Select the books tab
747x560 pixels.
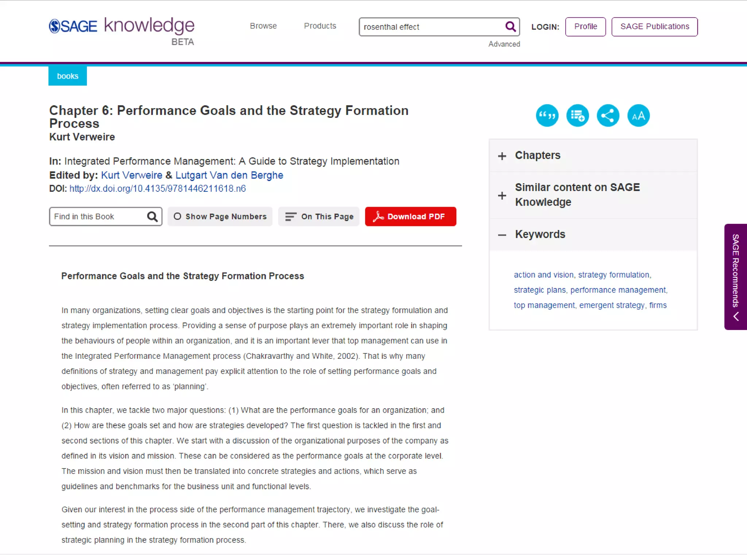(x=67, y=76)
